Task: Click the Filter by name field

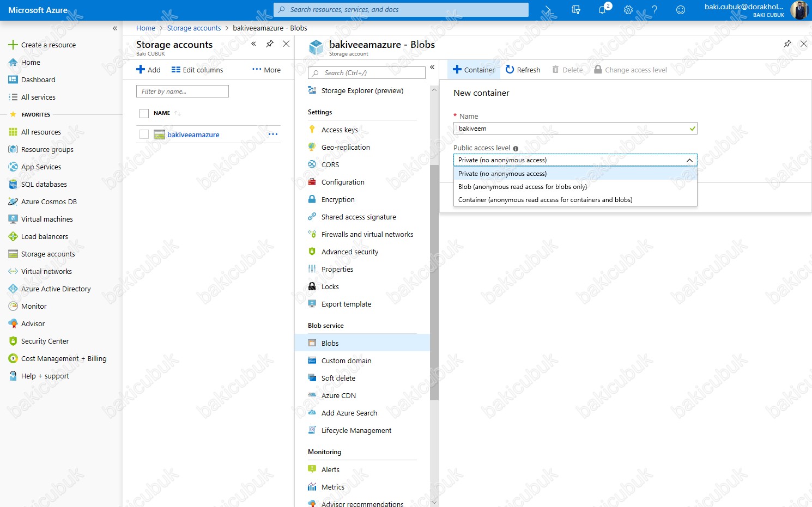Action: coord(183,91)
